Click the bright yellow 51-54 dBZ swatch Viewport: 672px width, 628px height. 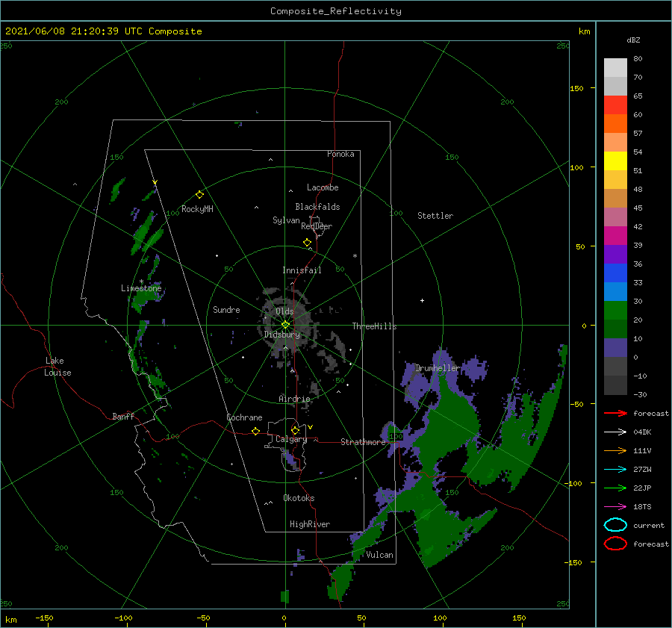point(615,161)
